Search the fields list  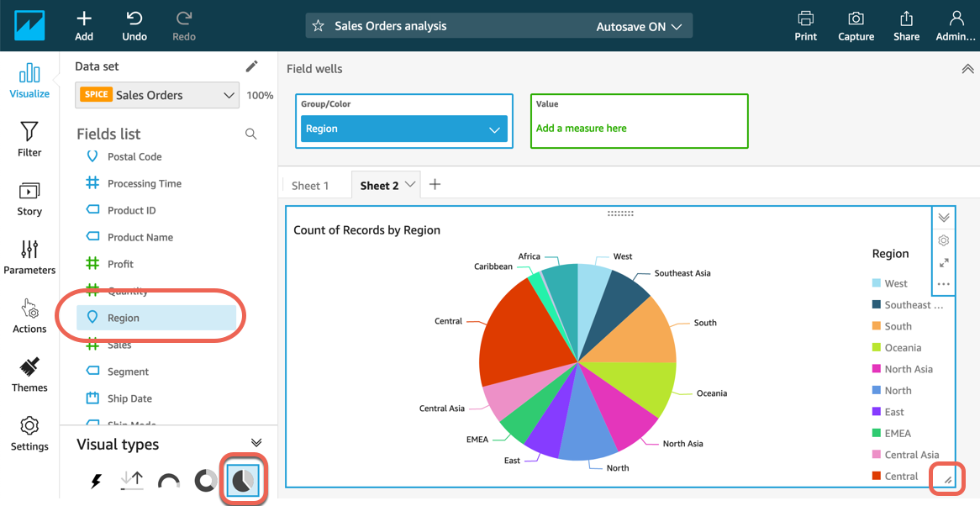pos(250,134)
